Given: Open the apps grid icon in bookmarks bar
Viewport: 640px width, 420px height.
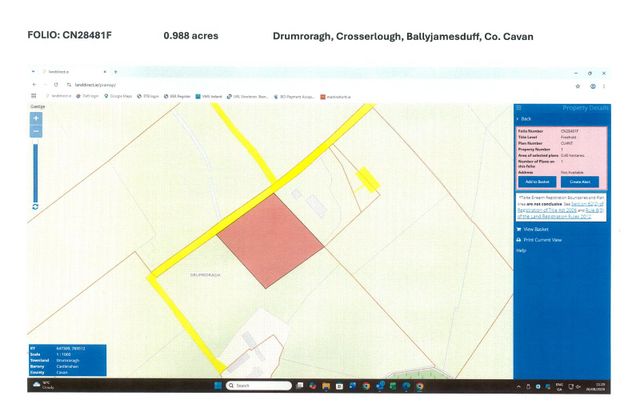Looking at the screenshot, I should tap(34, 96).
